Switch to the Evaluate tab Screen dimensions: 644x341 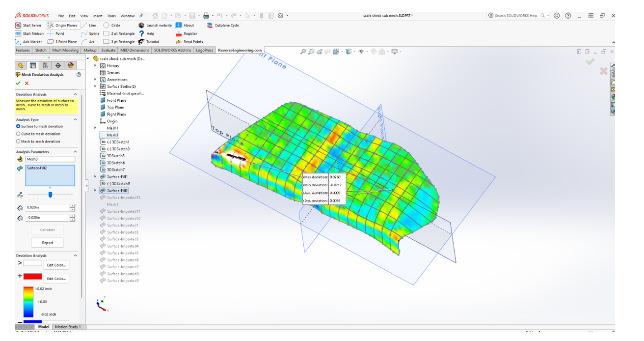108,50
